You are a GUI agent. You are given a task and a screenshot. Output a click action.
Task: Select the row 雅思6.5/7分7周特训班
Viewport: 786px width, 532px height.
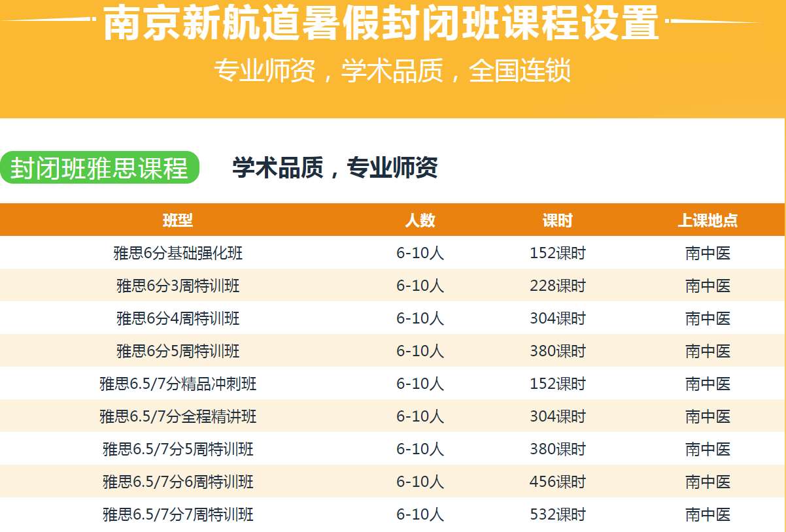click(x=392, y=514)
